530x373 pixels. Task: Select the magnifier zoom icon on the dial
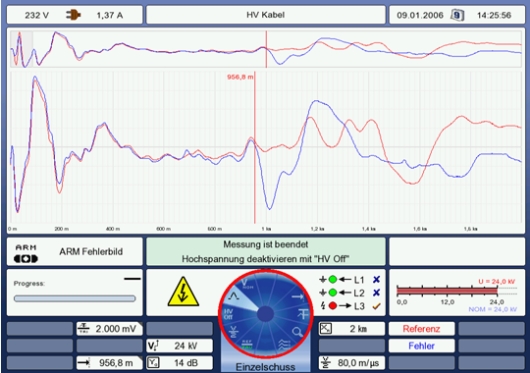(x=297, y=332)
